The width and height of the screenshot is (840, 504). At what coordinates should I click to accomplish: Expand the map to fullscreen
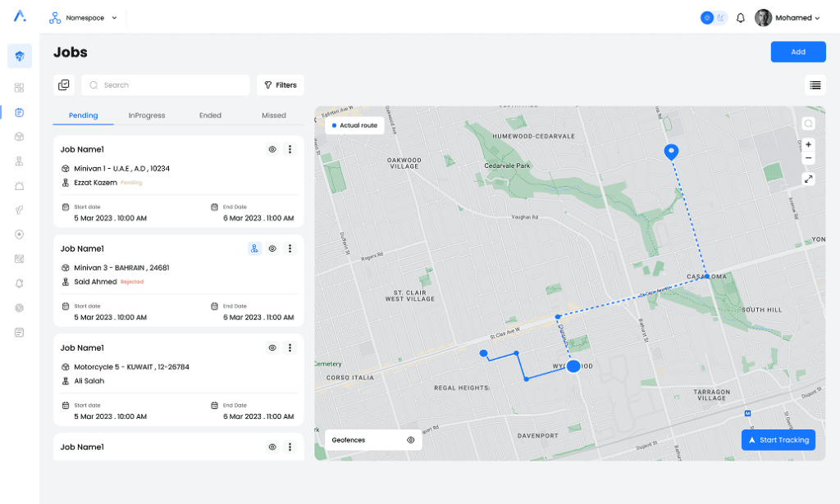(809, 179)
